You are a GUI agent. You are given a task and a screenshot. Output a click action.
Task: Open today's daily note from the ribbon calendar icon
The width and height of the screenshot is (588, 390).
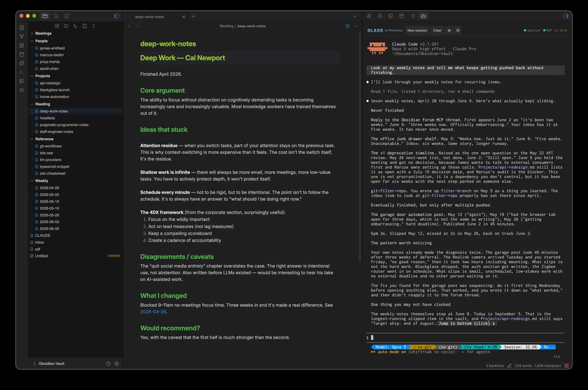click(x=22, y=54)
